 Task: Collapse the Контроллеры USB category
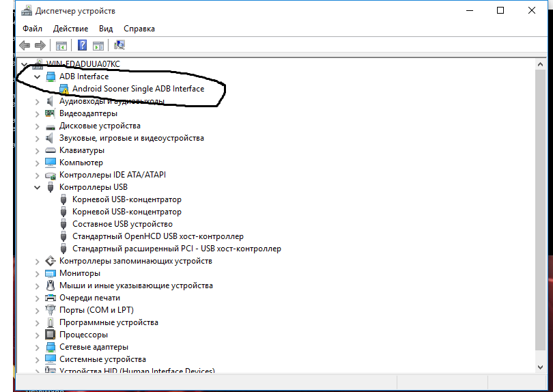(x=38, y=187)
